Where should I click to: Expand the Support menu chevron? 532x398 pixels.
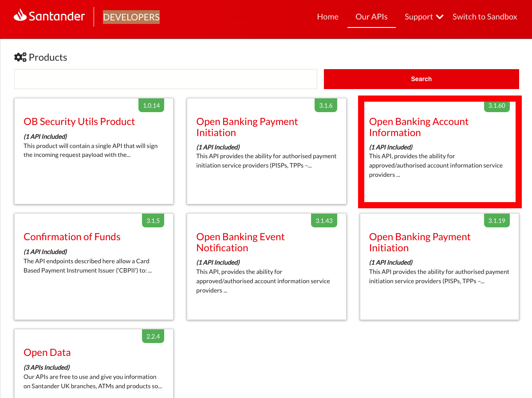(x=440, y=17)
